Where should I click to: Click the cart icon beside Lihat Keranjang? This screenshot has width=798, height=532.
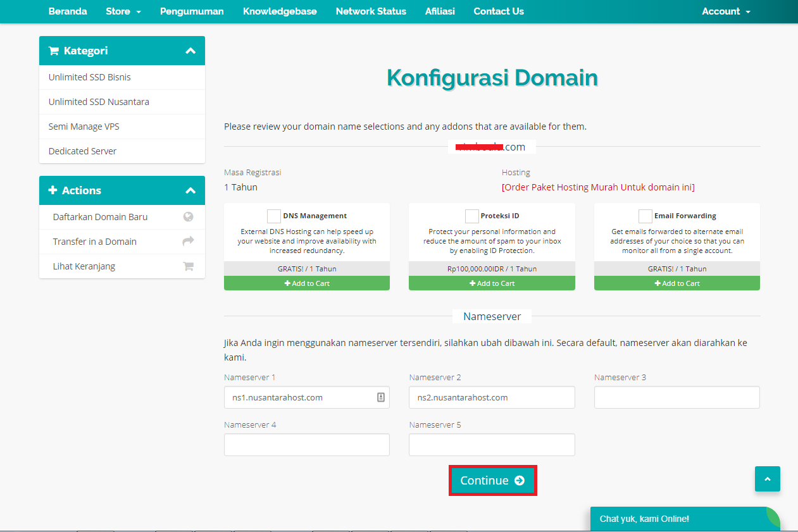[x=188, y=266]
